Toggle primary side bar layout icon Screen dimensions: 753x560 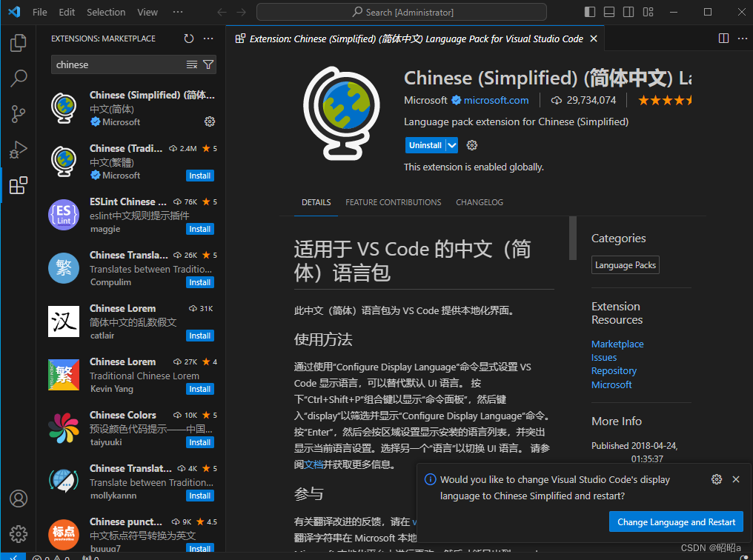[590, 12]
